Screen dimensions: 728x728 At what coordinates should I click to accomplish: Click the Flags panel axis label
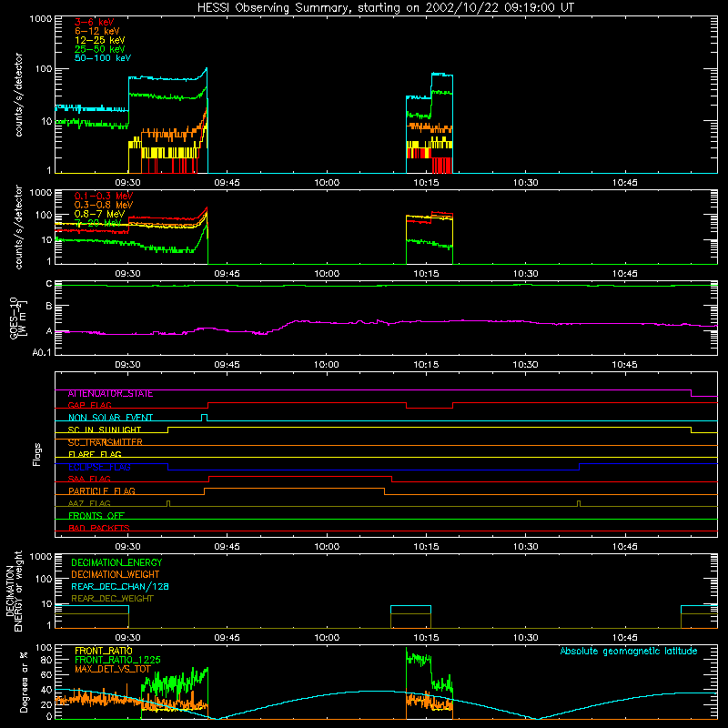[37, 454]
